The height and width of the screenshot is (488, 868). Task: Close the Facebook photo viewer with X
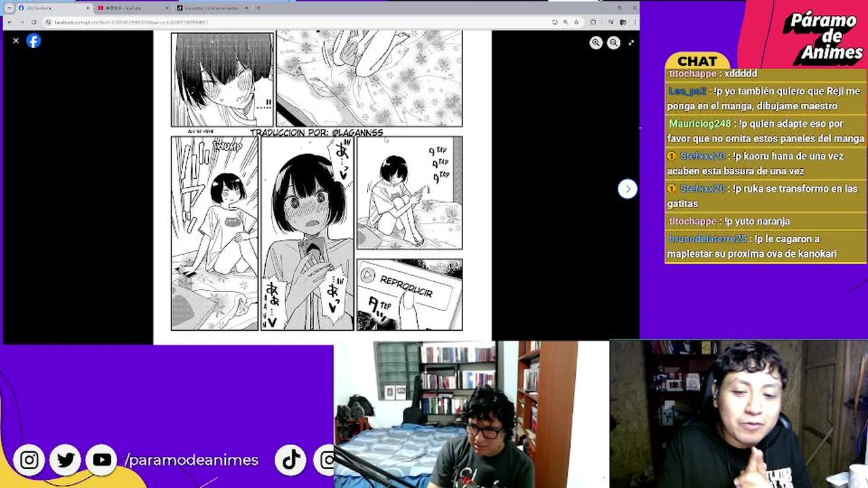pos(16,41)
